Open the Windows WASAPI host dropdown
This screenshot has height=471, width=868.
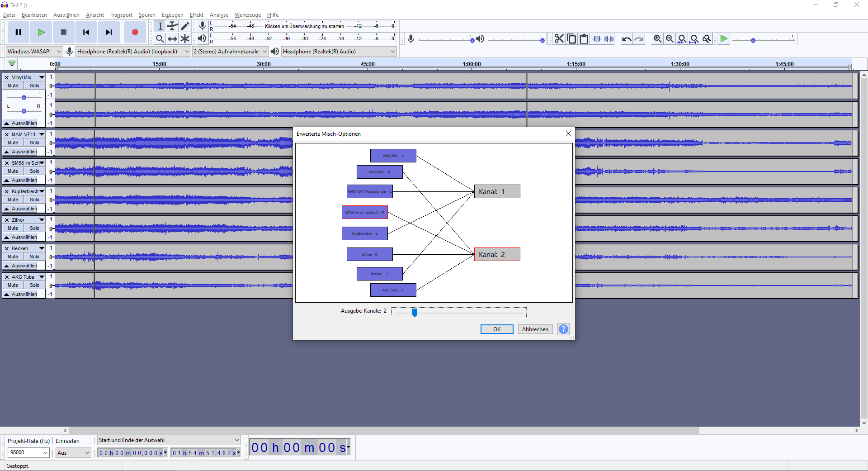click(34, 52)
